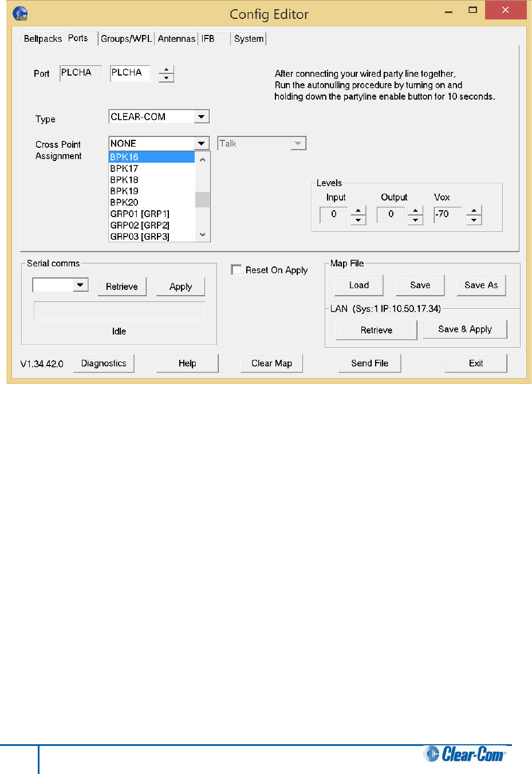
Task: Click Apply in Serial comms
Action: coord(180,286)
